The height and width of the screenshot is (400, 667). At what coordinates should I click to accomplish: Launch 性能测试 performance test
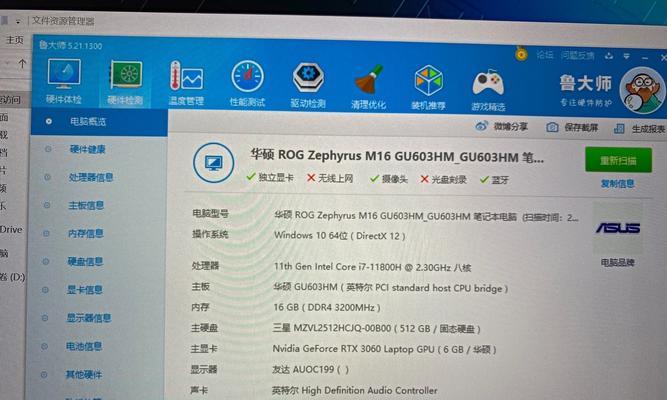pyautogui.click(x=247, y=84)
